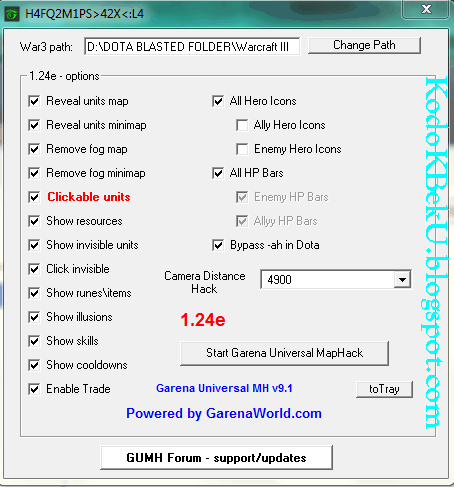Follow Powered by GarenaWorld.com link
Screen dimensions: 454x489
224,413
